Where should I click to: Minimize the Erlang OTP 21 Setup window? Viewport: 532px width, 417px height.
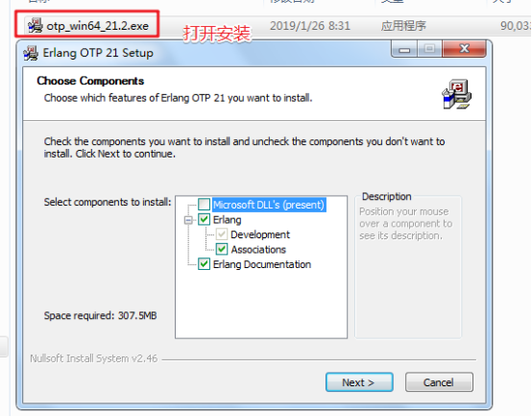pyautogui.click(x=404, y=49)
